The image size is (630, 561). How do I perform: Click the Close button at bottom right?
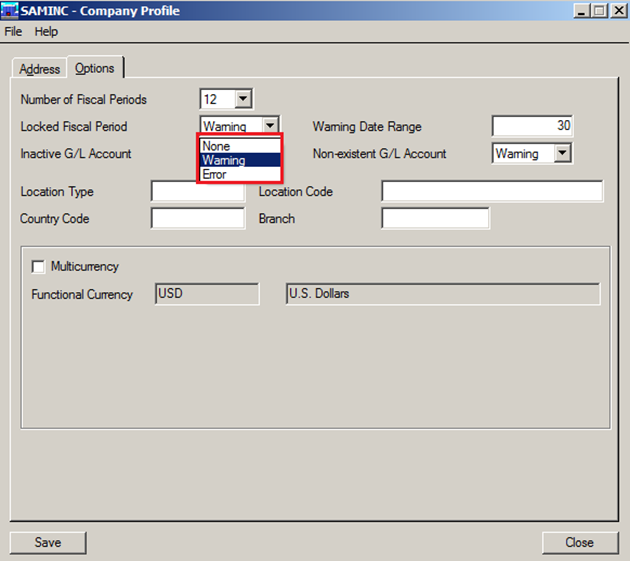coord(579,542)
